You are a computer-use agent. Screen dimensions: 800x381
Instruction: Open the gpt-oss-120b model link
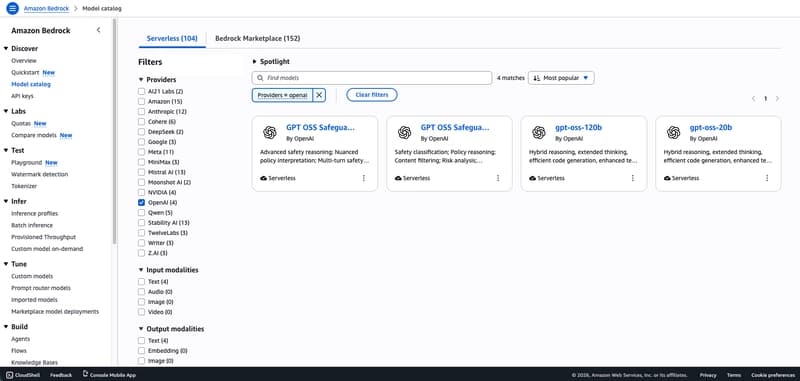pyautogui.click(x=578, y=128)
